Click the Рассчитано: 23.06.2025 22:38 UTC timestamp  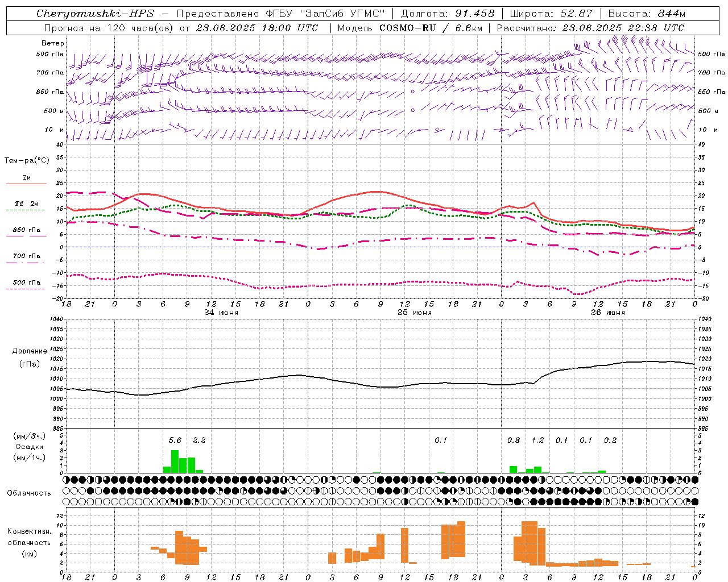(590, 28)
